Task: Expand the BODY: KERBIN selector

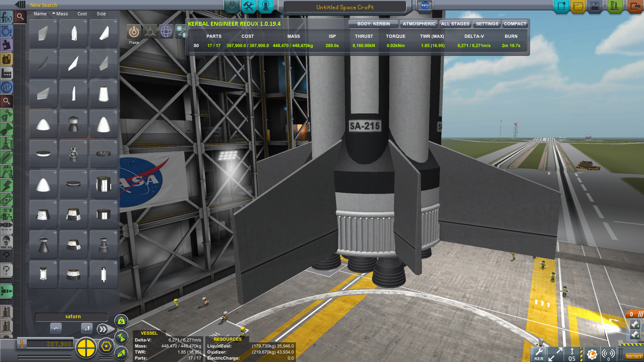Action: (x=374, y=24)
